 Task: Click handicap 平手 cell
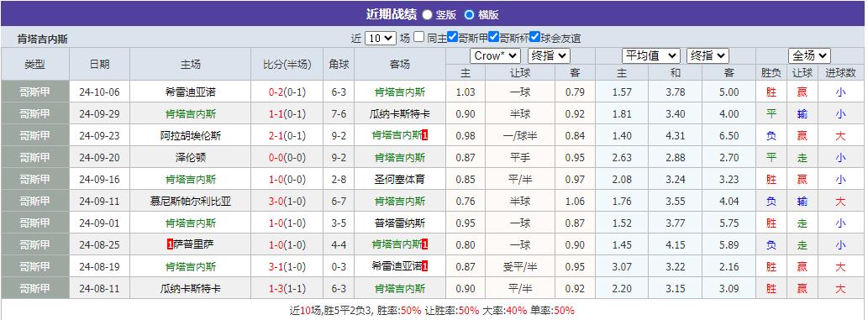pyautogui.click(x=520, y=158)
